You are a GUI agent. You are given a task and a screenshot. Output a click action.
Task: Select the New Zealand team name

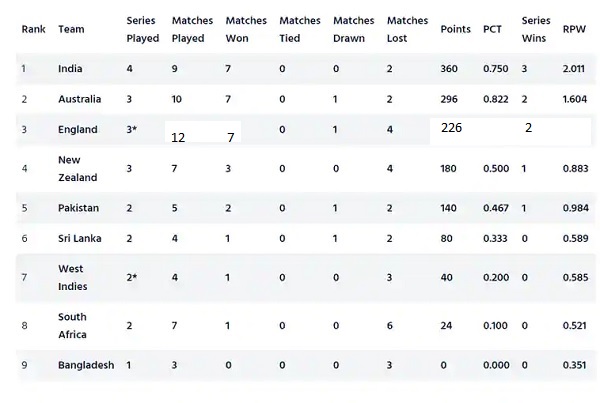click(78, 169)
